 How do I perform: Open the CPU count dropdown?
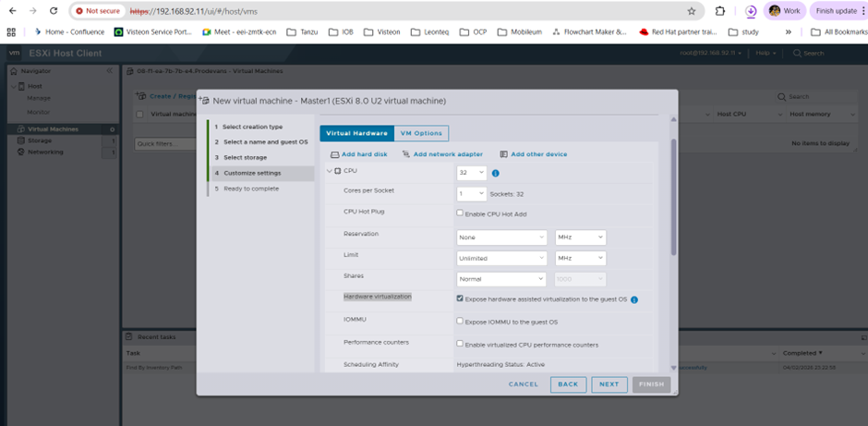click(472, 173)
